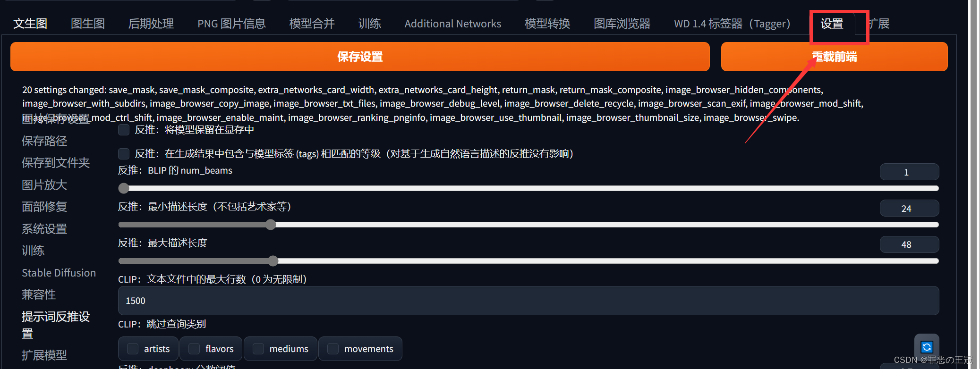The image size is (980, 369).
Task: Open the 图库浏览器 tab
Action: click(622, 24)
